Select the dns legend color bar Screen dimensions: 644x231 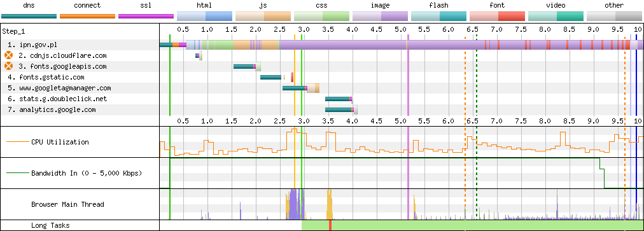pyautogui.click(x=29, y=16)
